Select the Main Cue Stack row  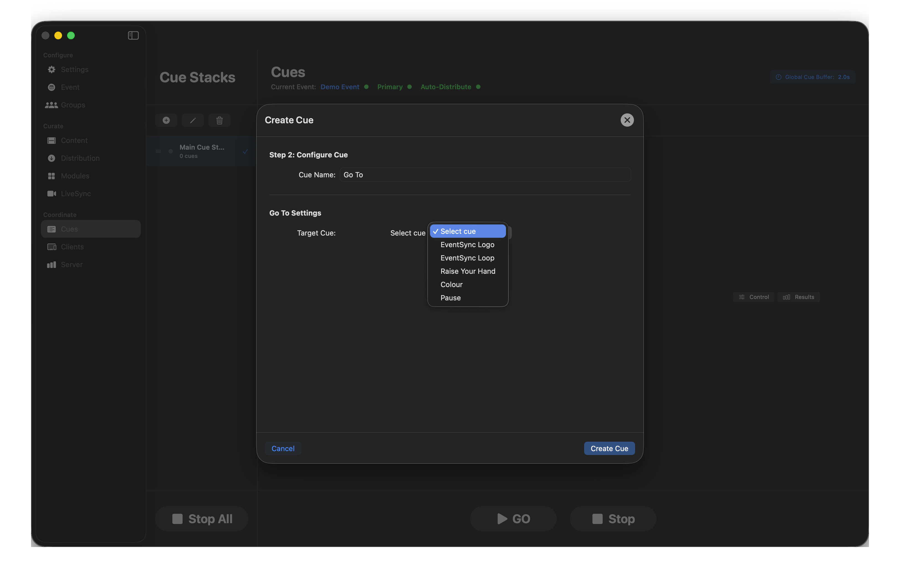click(201, 151)
